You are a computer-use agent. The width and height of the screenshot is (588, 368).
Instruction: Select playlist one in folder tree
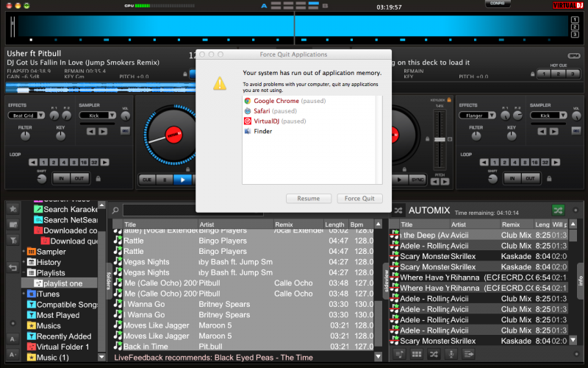[x=60, y=283]
